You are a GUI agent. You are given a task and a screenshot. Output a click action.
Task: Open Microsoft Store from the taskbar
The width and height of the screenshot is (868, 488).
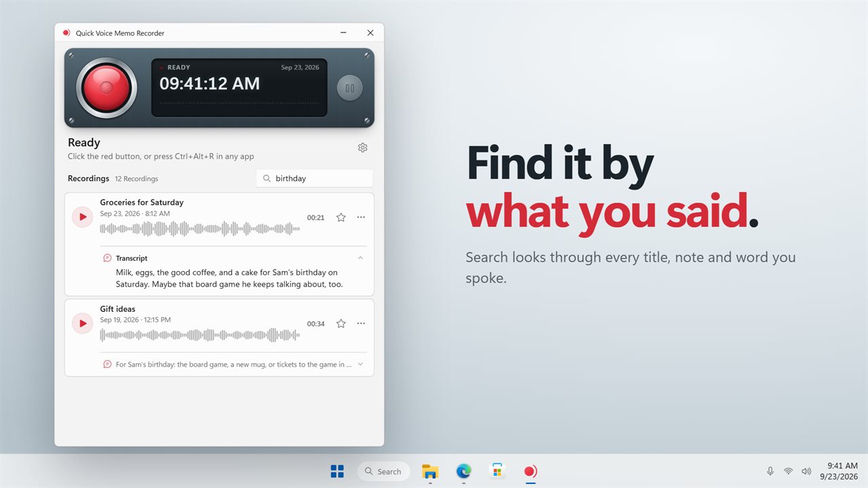(497, 471)
